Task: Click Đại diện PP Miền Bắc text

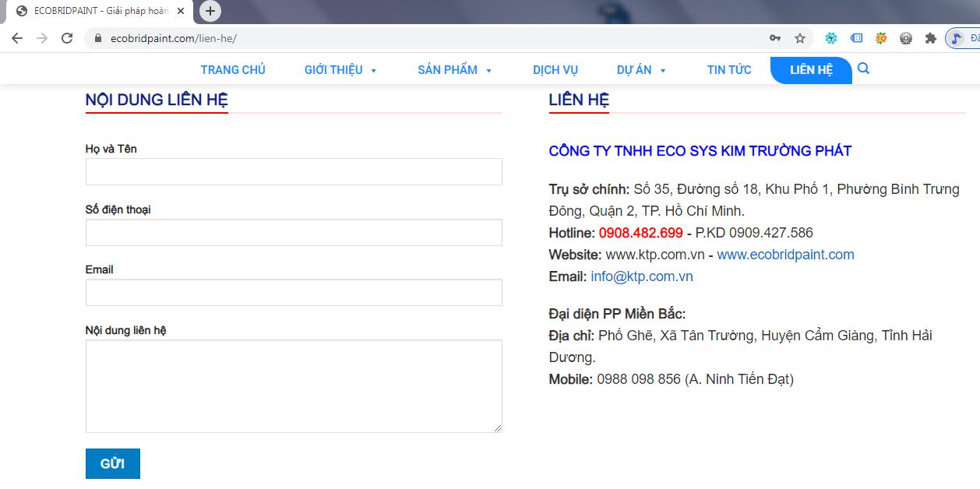Action: coord(618,314)
